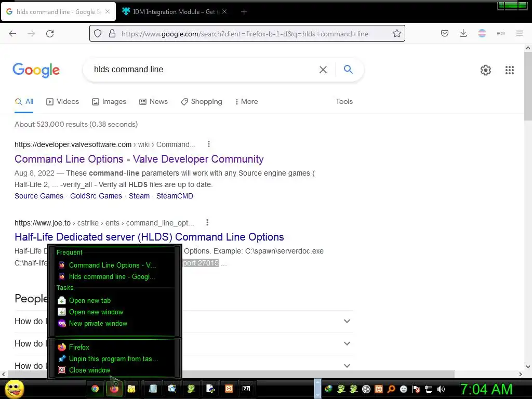The image size is (532, 399).
Task: Go back using the browser back arrow
Action: [12, 33]
